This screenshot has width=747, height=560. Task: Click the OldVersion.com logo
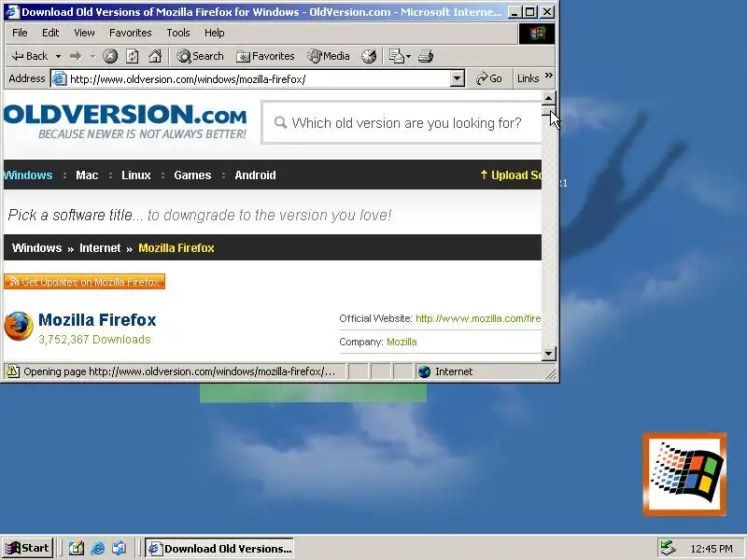pos(125,121)
